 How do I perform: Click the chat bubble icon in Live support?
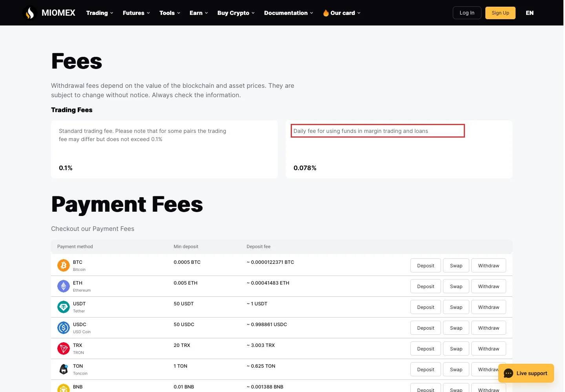click(x=508, y=373)
